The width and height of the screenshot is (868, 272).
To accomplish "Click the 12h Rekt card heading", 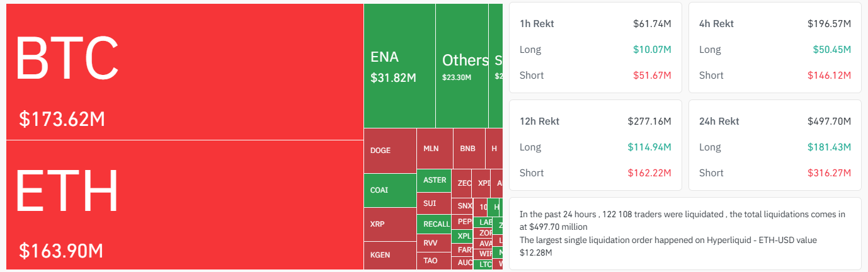I will (539, 121).
